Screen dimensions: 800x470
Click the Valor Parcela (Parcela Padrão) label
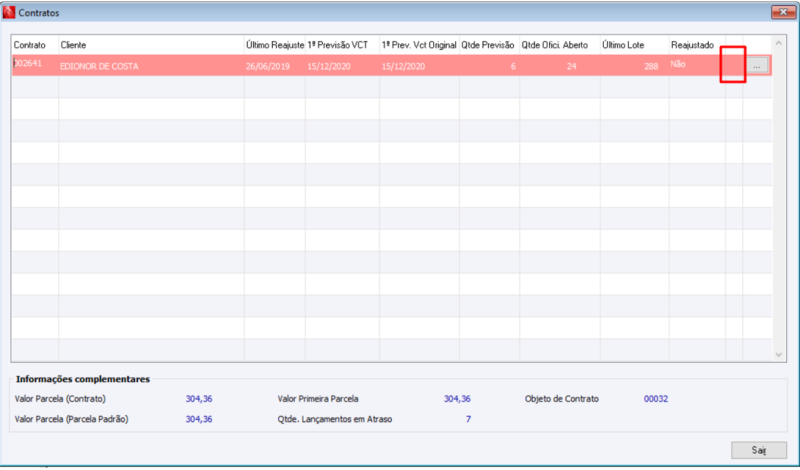[71, 419]
